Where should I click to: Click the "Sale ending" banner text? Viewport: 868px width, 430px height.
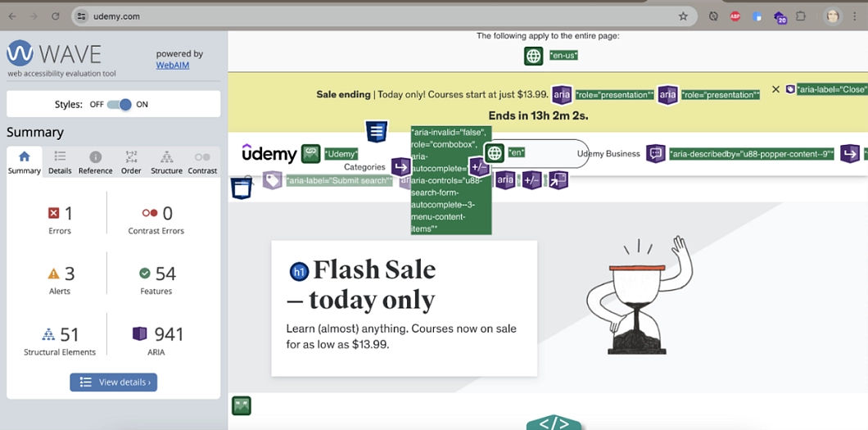(343, 95)
